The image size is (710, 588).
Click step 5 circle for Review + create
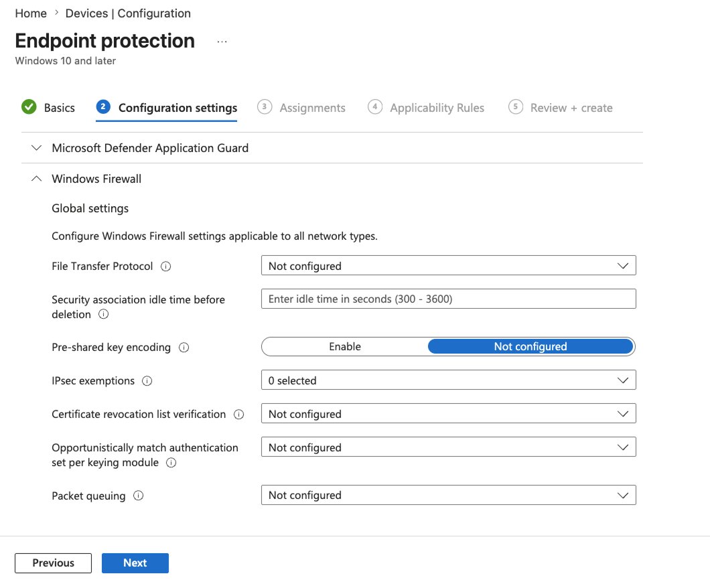515,107
